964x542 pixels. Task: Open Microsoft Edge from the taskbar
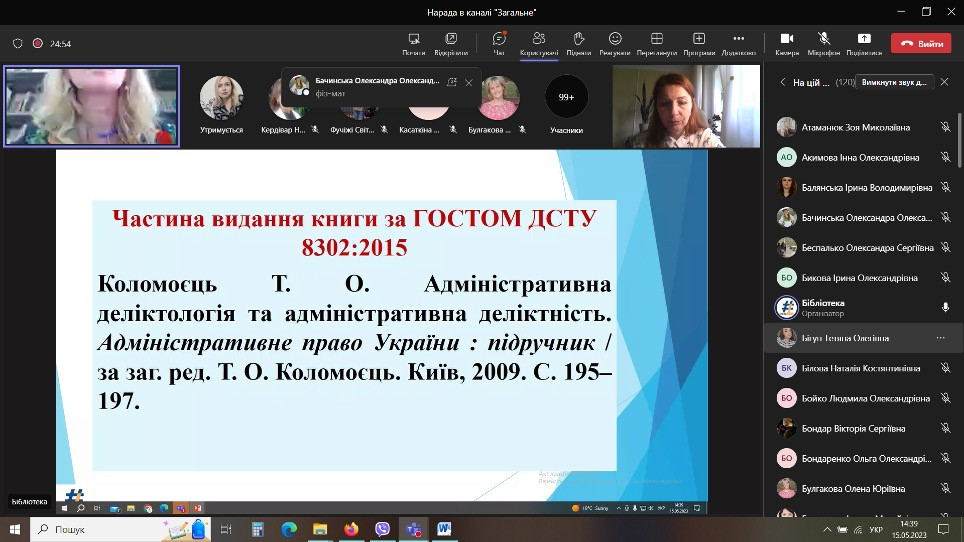coord(289,529)
